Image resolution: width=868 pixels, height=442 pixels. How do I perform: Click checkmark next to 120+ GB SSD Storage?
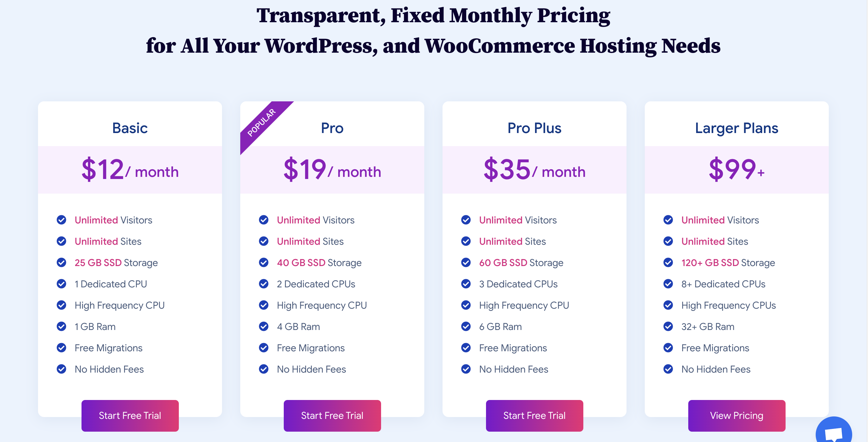(x=668, y=262)
